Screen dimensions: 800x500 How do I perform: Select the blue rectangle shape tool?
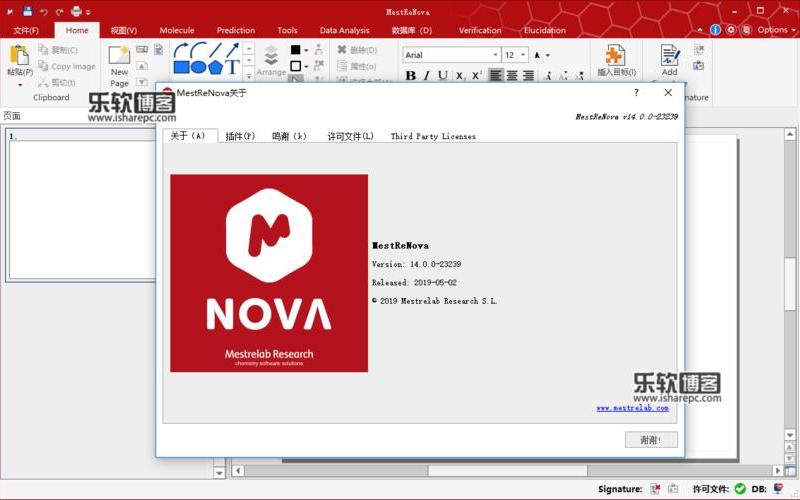(x=181, y=67)
